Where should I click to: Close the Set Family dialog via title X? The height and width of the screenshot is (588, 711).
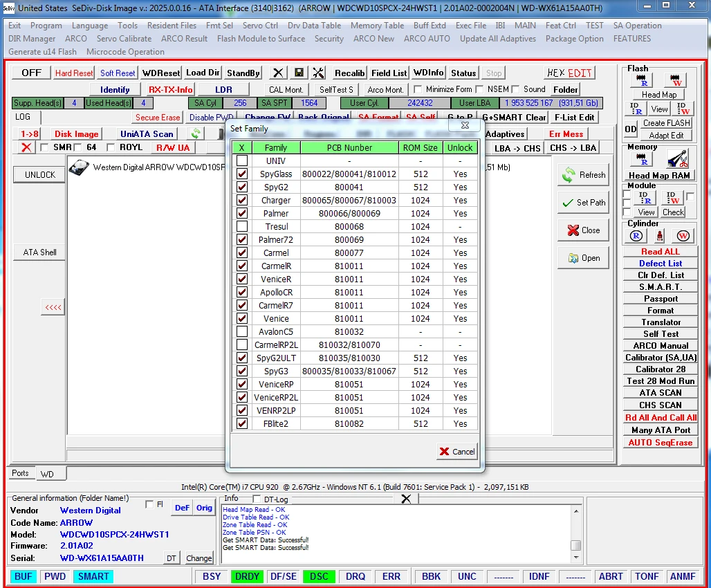tap(465, 125)
